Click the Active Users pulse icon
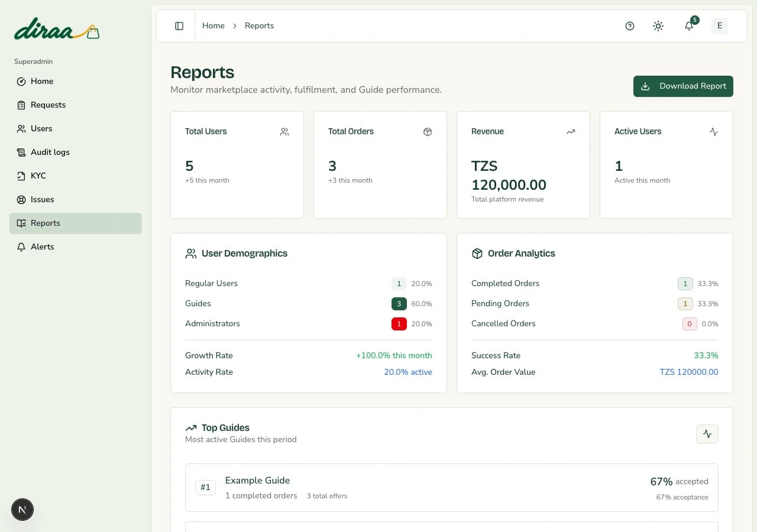The image size is (757, 532). (x=714, y=132)
